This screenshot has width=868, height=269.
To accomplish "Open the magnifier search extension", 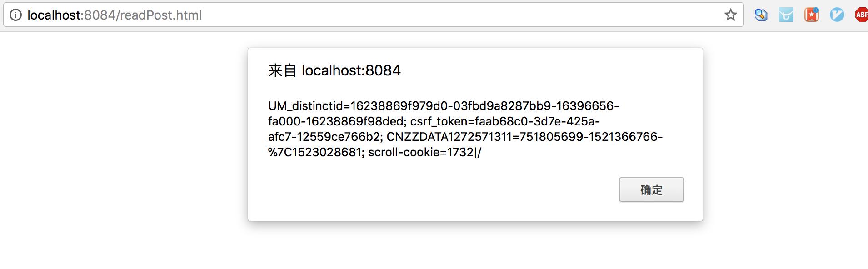I will 761,15.
